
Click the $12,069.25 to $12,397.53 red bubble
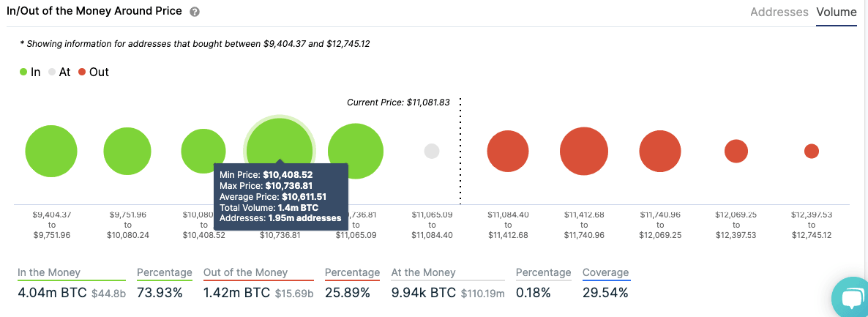point(736,152)
